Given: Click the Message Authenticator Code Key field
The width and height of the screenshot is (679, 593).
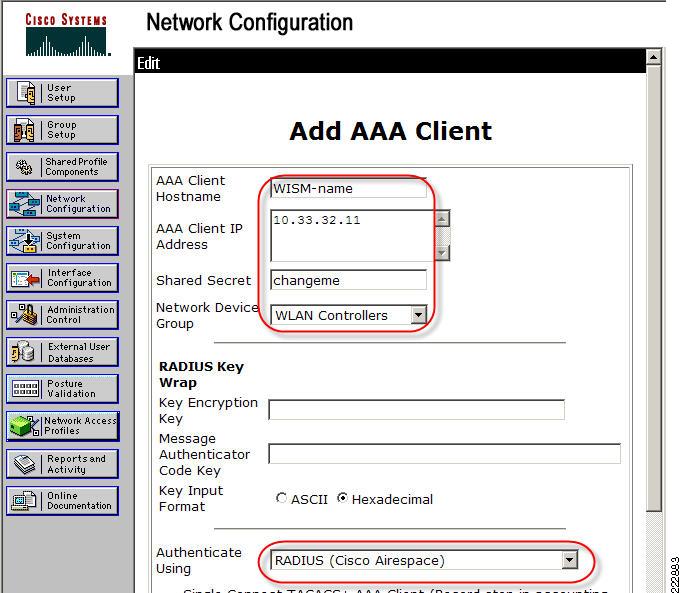Looking at the screenshot, I should (x=445, y=454).
